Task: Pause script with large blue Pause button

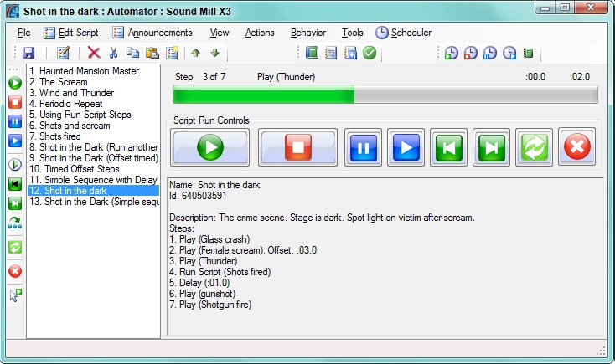Action: (363, 147)
